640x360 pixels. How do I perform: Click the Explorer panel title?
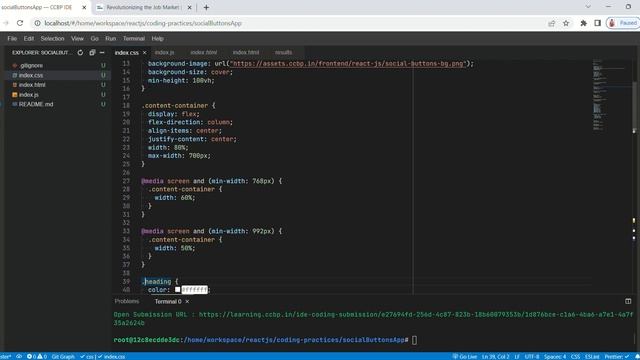(x=42, y=53)
